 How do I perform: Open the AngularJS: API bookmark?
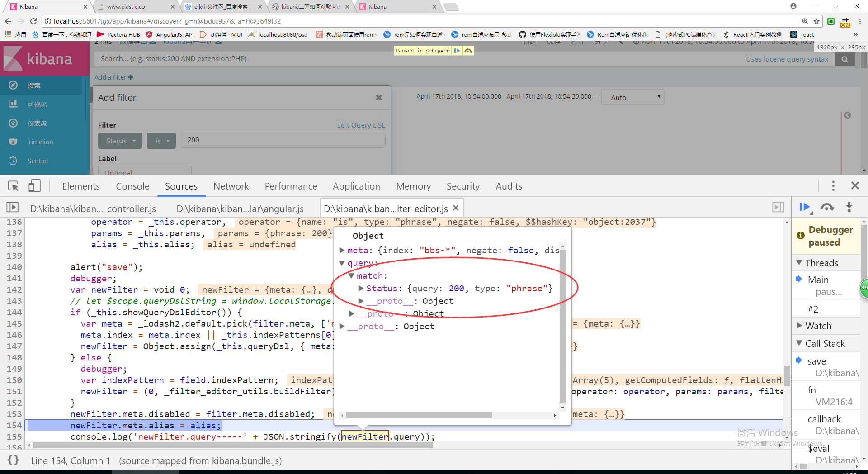(170, 34)
